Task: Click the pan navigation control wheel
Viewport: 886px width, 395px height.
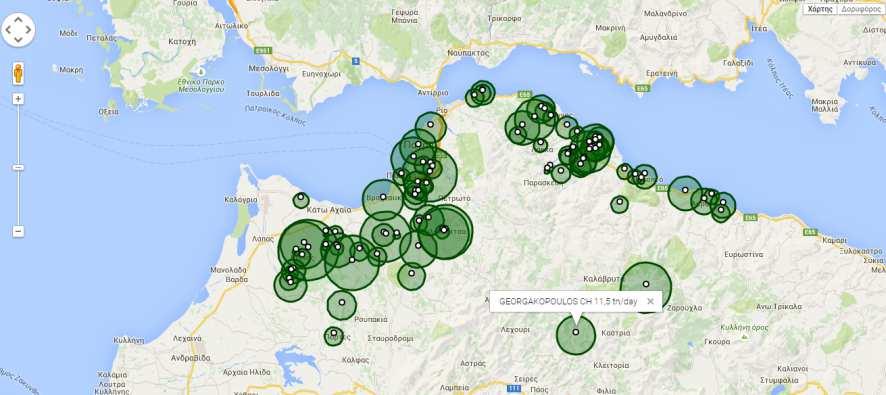Action: click(18, 30)
